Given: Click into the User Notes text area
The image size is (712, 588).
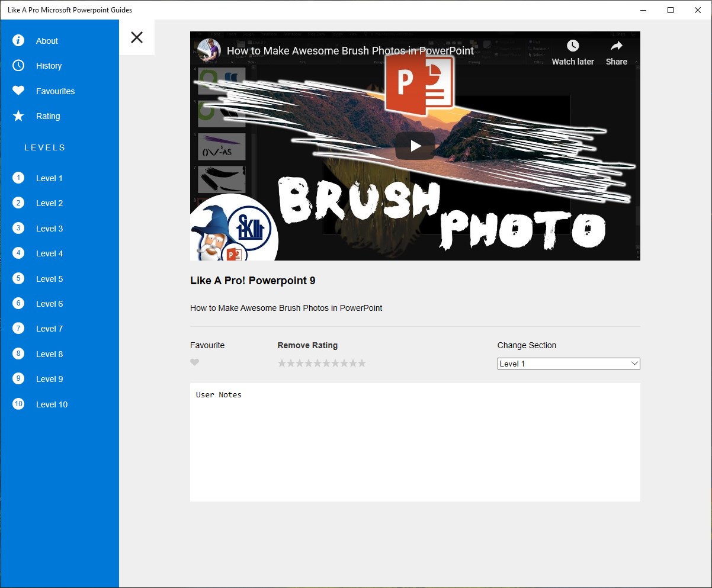Looking at the screenshot, I should coord(415,442).
